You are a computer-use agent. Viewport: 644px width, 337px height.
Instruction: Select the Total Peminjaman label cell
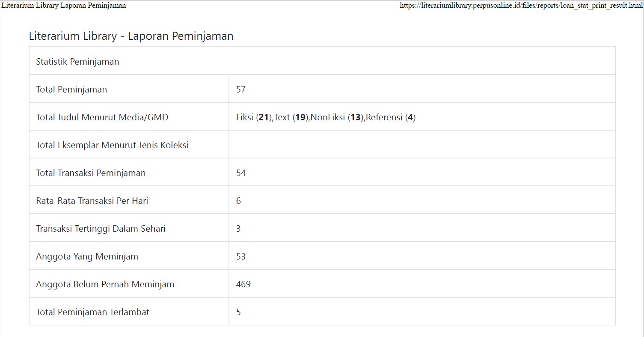coord(129,89)
